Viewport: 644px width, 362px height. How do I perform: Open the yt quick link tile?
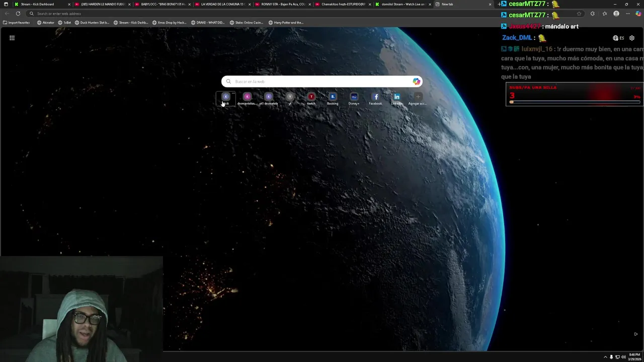pyautogui.click(x=290, y=99)
